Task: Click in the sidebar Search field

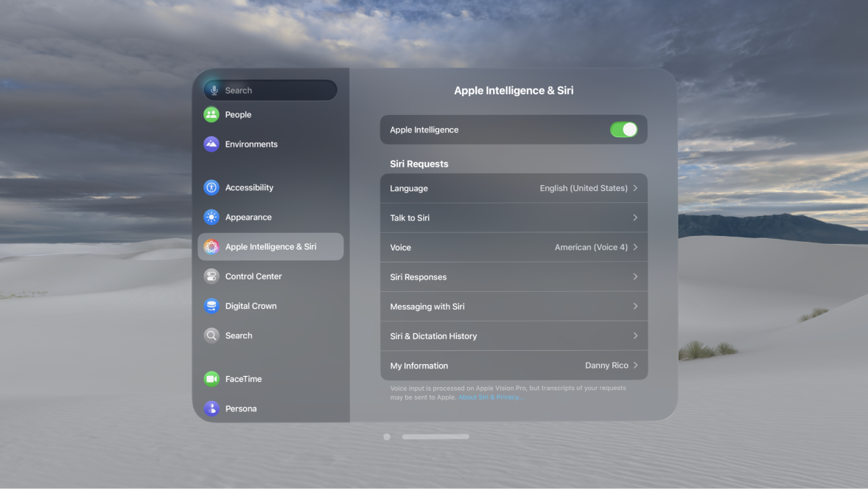Action: [270, 91]
